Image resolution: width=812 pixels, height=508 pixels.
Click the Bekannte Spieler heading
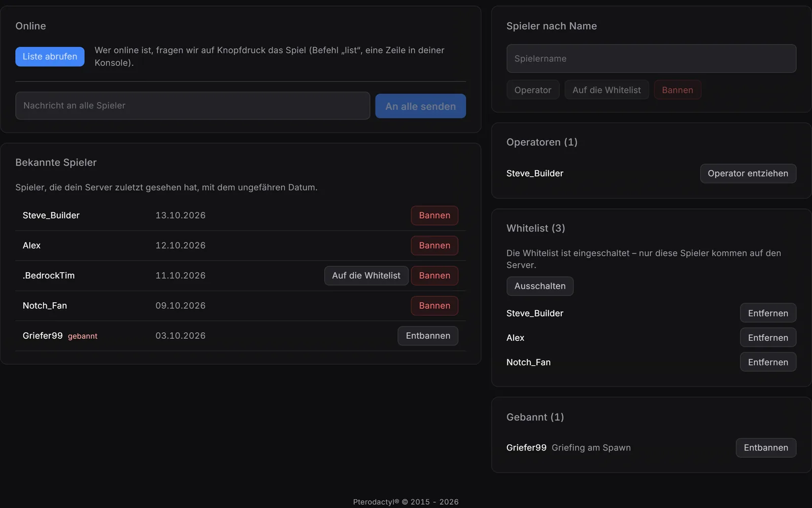click(56, 163)
